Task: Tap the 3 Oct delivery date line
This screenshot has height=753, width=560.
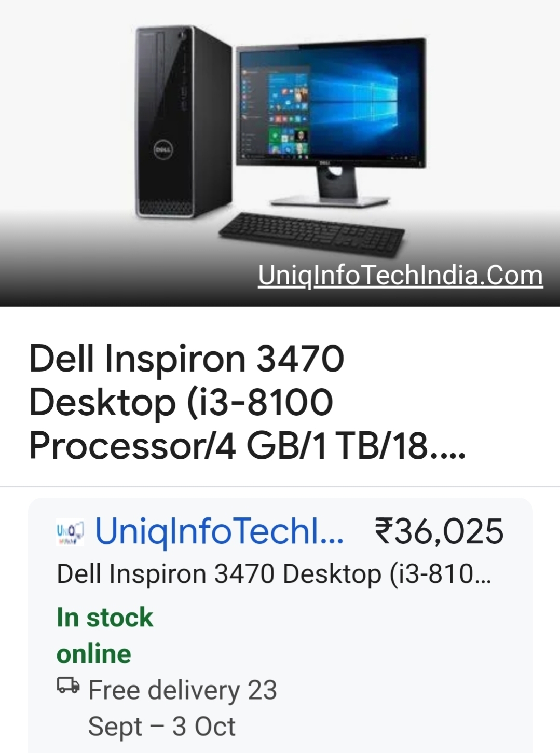Action: pyautogui.click(x=162, y=727)
